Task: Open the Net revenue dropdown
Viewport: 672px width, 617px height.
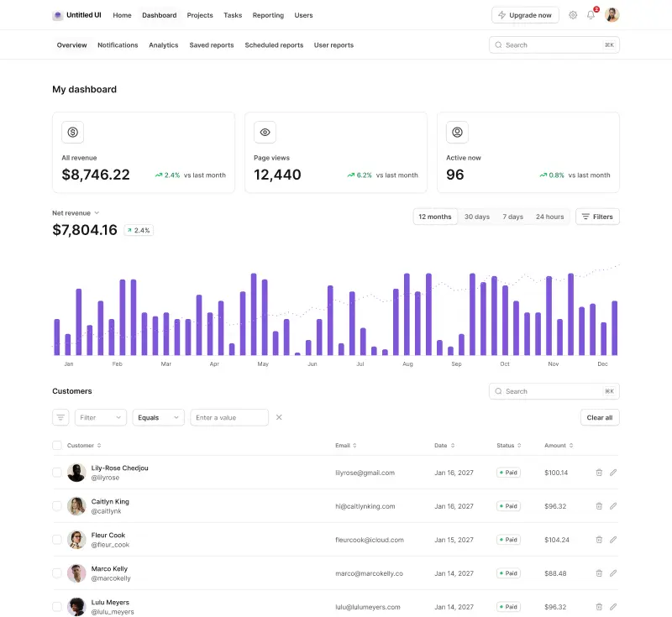Action: click(x=74, y=212)
